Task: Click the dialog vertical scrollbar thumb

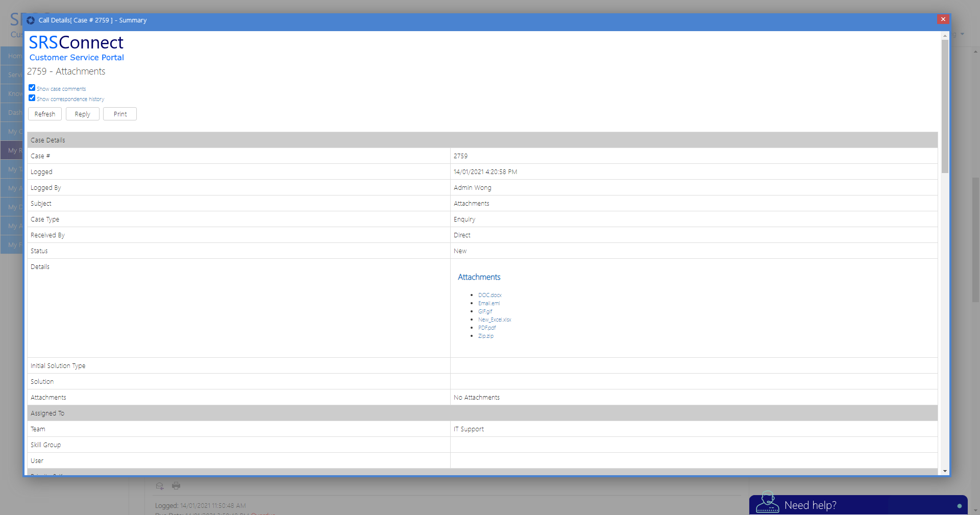Action: tap(945, 106)
